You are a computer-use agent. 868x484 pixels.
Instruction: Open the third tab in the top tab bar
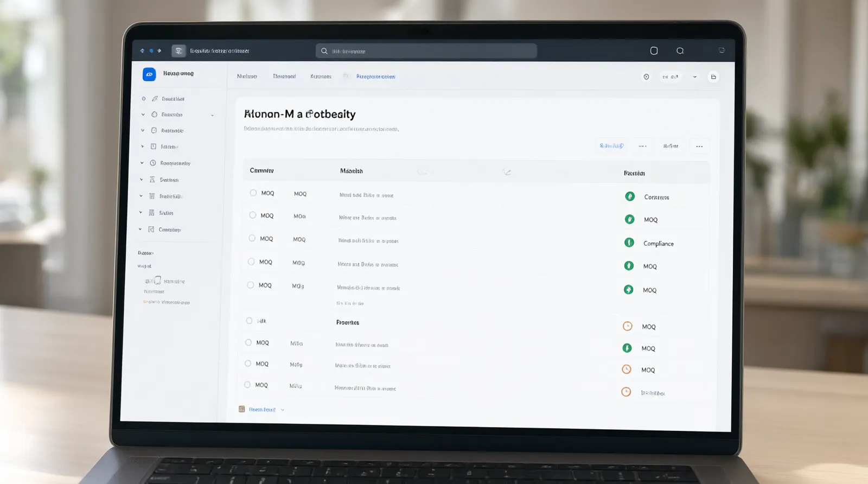click(x=321, y=77)
